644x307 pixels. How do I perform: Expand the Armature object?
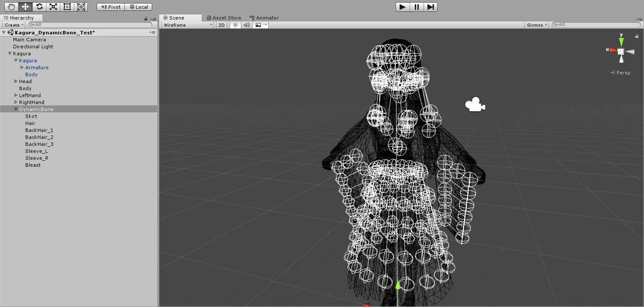[x=22, y=67]
